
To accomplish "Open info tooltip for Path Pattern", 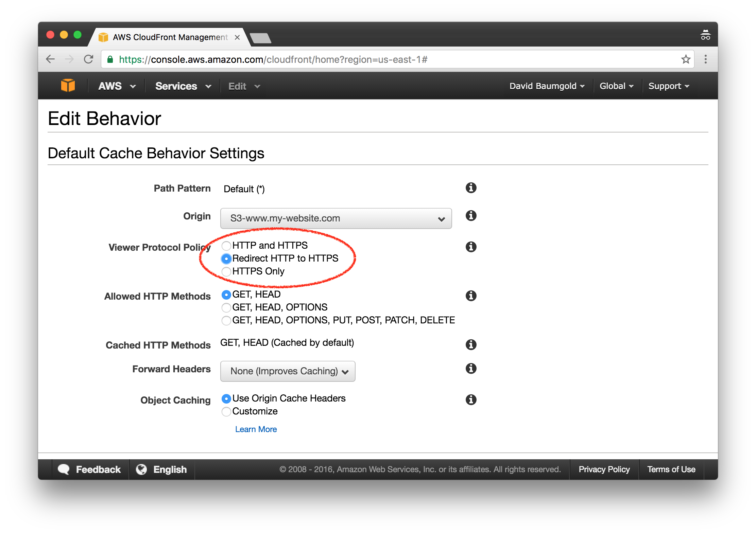I will point(471,188).
